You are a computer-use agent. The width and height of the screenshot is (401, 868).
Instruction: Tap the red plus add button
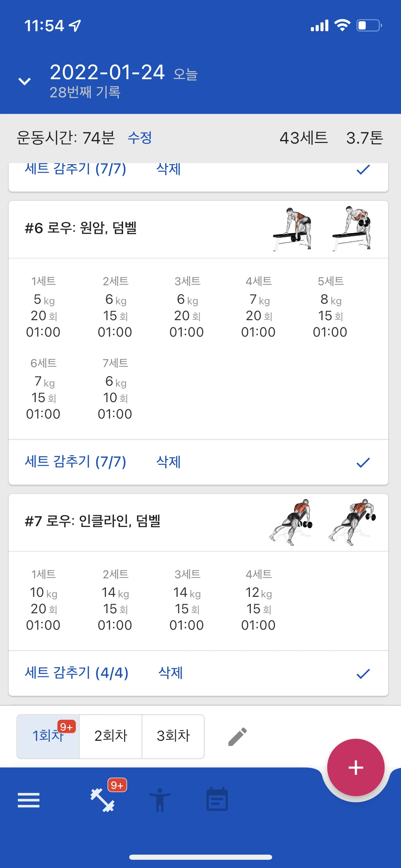[356, 767]
